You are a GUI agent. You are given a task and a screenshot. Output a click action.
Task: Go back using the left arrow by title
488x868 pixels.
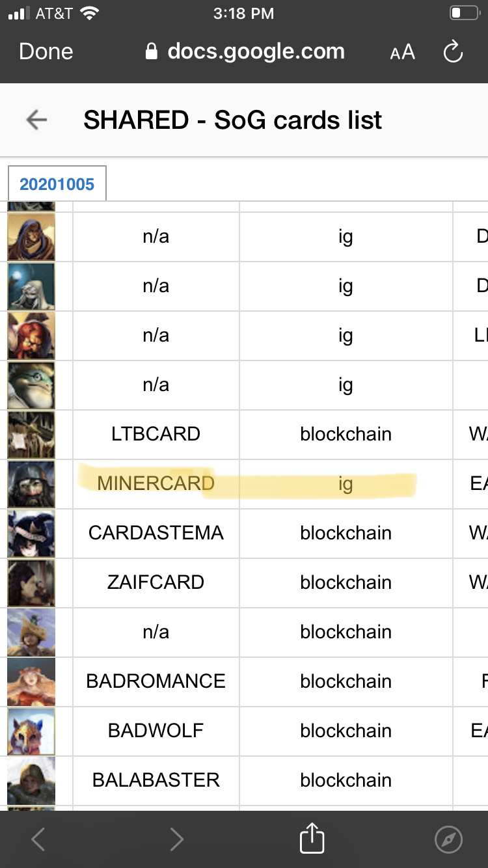36,120
